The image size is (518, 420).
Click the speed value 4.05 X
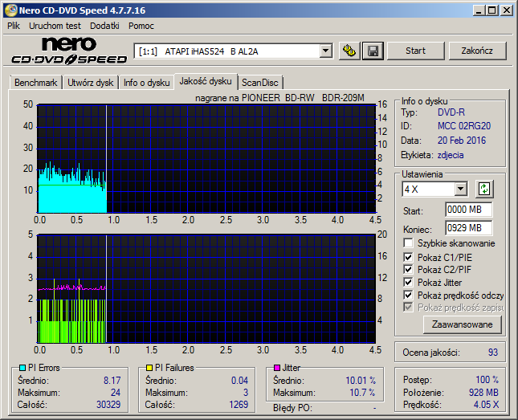coord(486,405)
